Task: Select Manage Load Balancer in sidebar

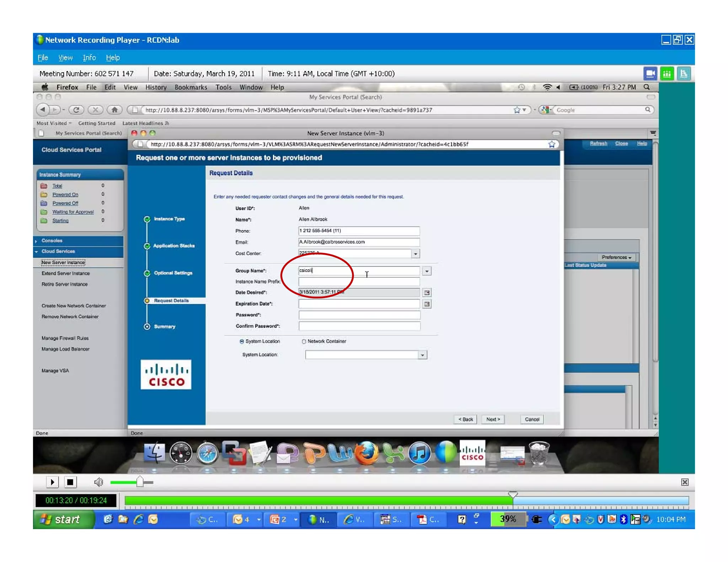Action: [x=65, y=349]
